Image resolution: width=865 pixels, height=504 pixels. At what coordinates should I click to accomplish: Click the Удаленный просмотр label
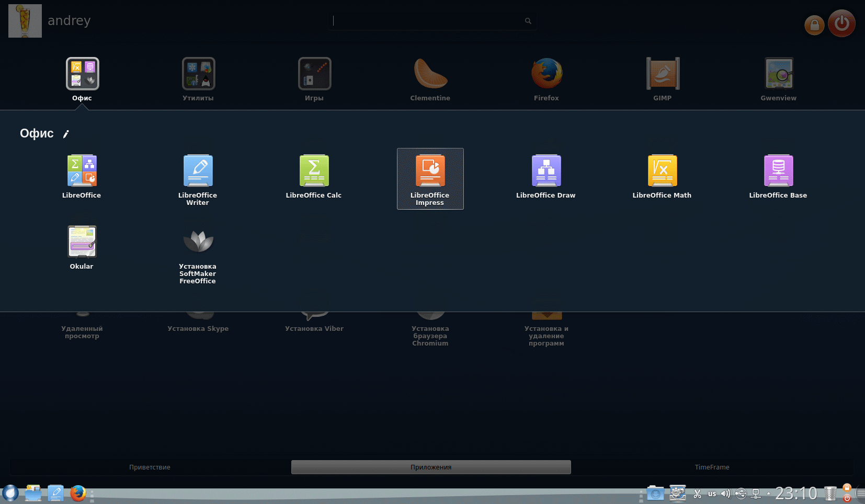pos(82,333)
